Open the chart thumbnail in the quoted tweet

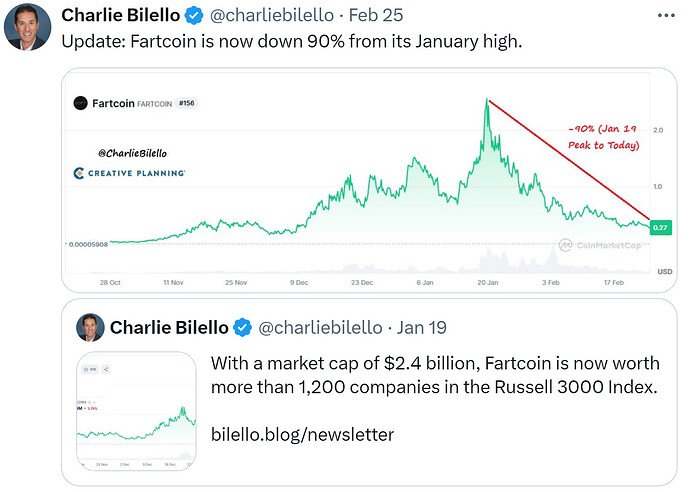(x=136, y=412)
